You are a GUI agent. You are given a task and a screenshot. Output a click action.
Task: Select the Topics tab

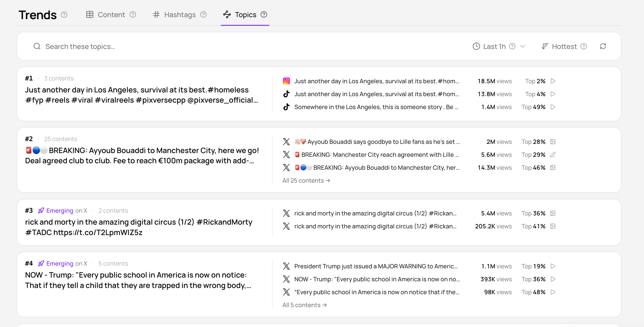click(x=240, y=15)
